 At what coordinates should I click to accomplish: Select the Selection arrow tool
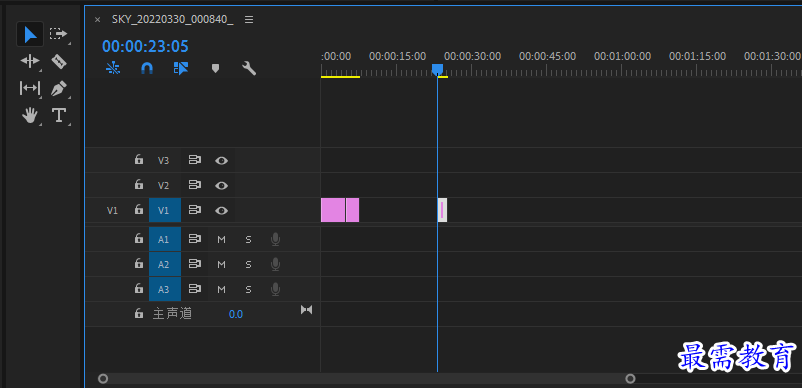point(30,34)
